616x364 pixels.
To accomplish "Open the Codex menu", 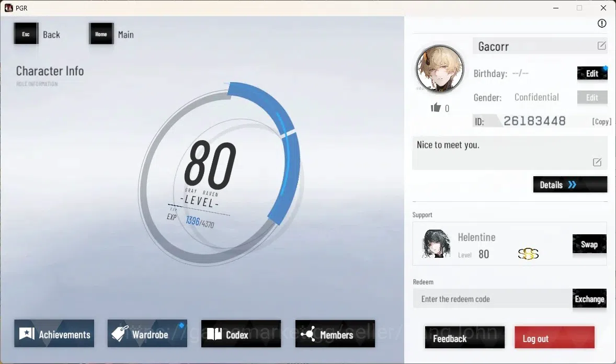I will 241,334.
